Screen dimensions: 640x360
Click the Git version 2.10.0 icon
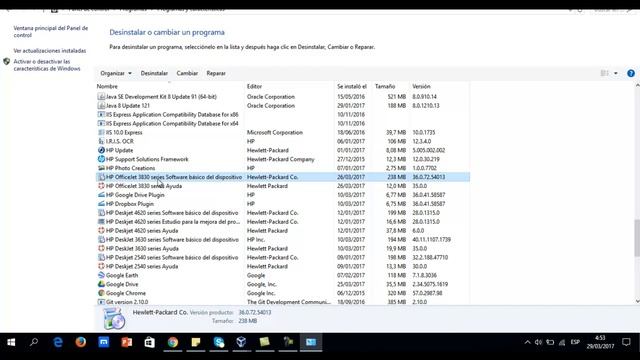pos(101,302)
